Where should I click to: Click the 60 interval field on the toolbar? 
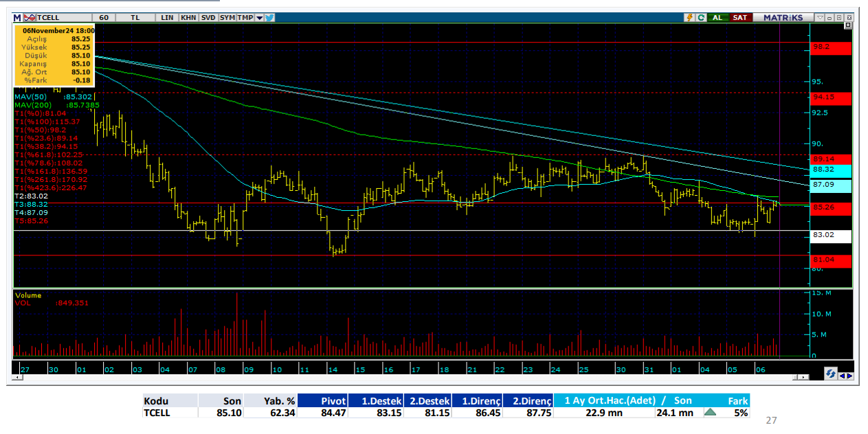(104, 17)
